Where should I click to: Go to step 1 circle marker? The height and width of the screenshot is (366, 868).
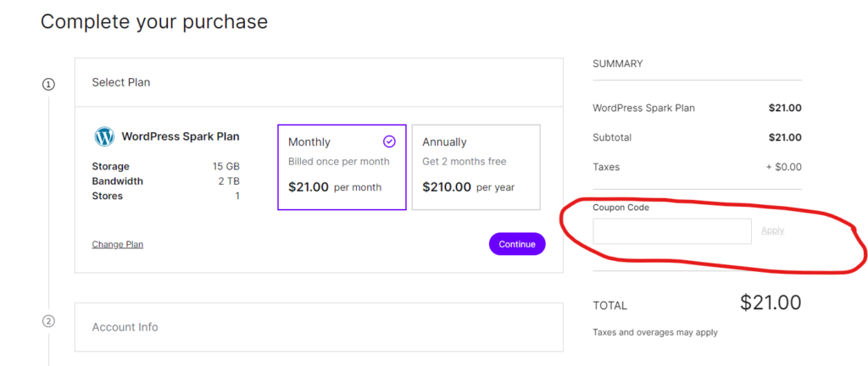48,85
